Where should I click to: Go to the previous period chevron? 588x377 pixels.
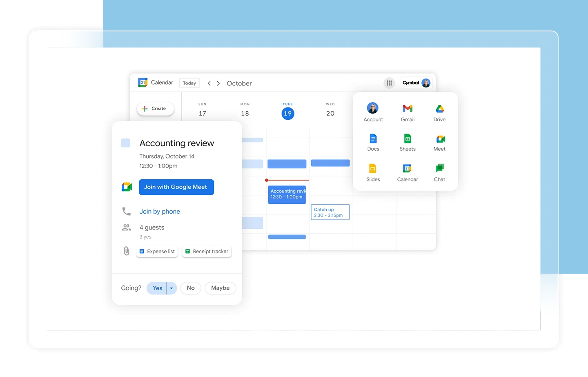[x=209, y=83]
